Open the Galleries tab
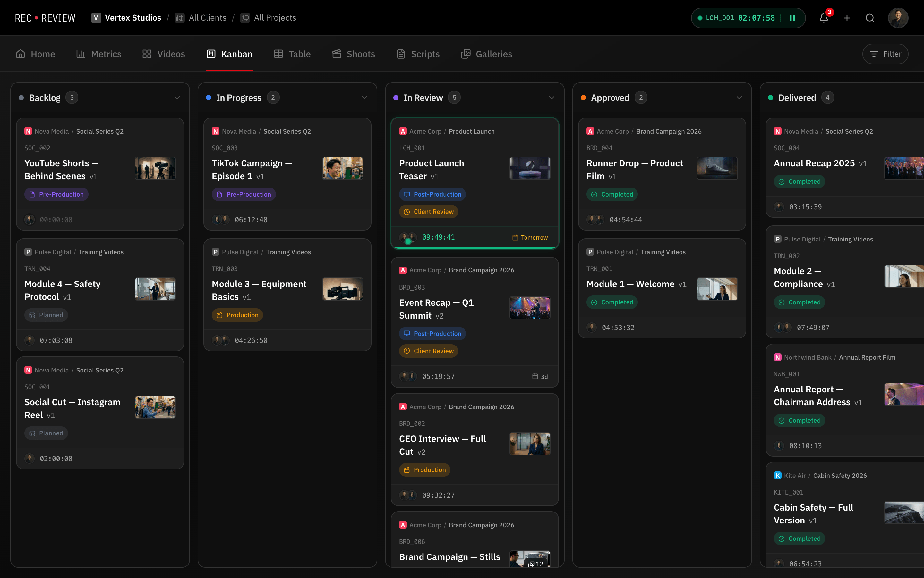 click(x=486, y=54)
